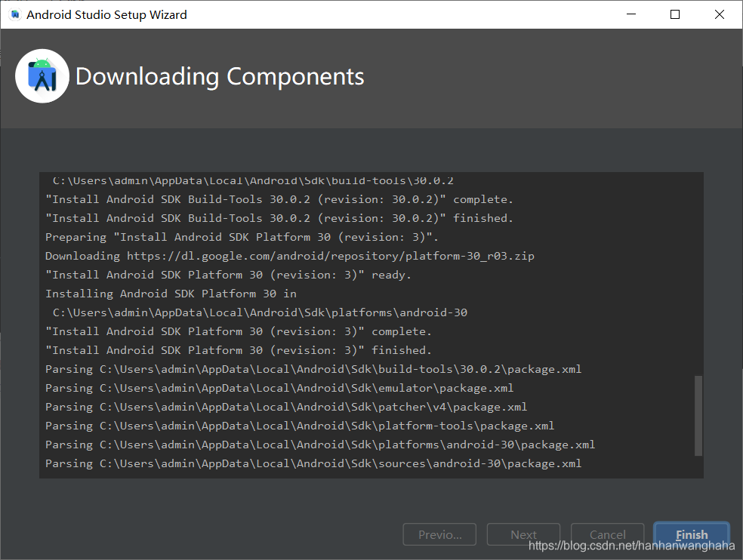
Task: Maximize the Setup Wizard window
Action: click(x=675, y=14)
